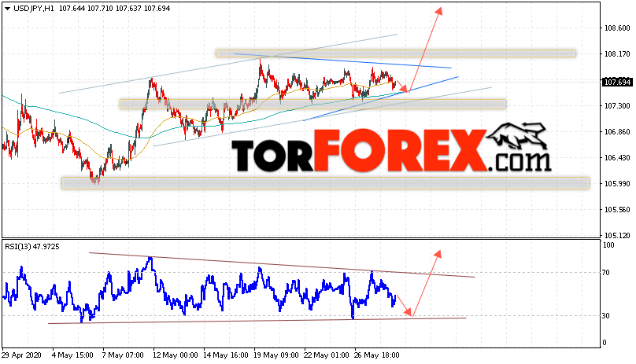Viewport: 636px width, 364px height.
Task: Open the chart menu triangle beside USDJPY,H1
Action: click(7, 9)
